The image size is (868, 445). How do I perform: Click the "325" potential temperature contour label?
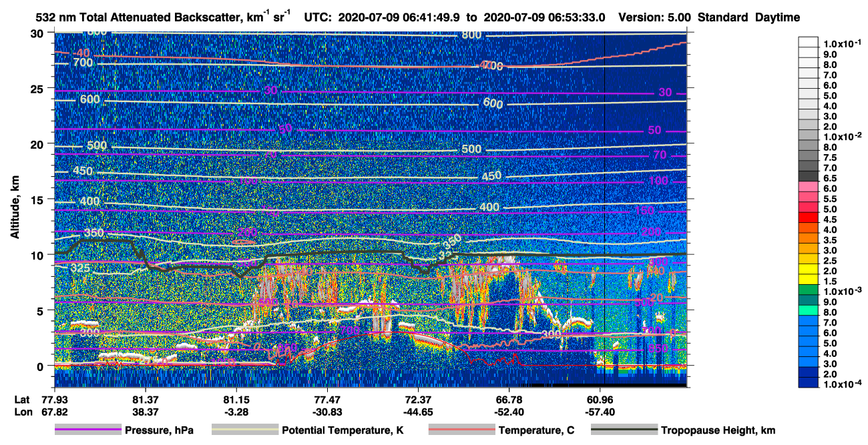coord(81,268)
